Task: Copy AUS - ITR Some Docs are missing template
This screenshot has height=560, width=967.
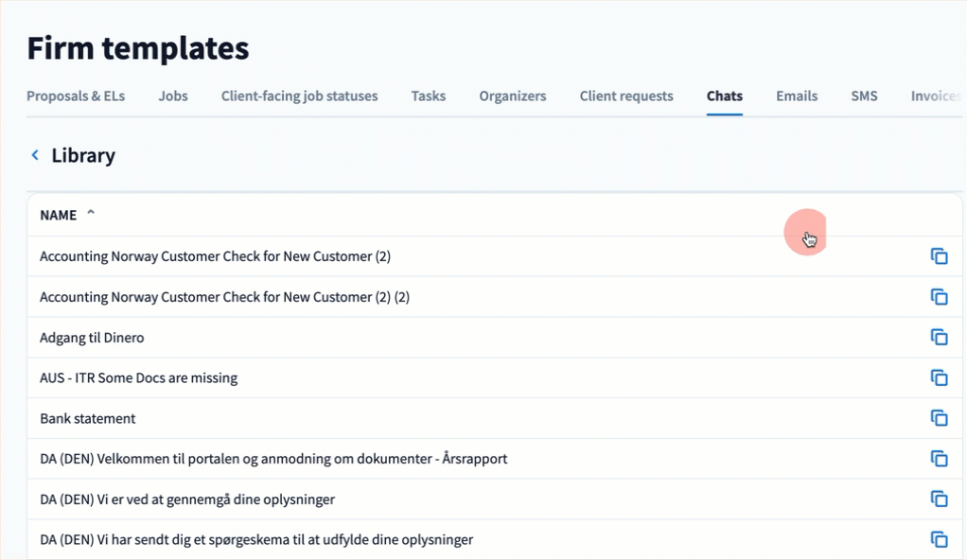Action: pos(939,378)
